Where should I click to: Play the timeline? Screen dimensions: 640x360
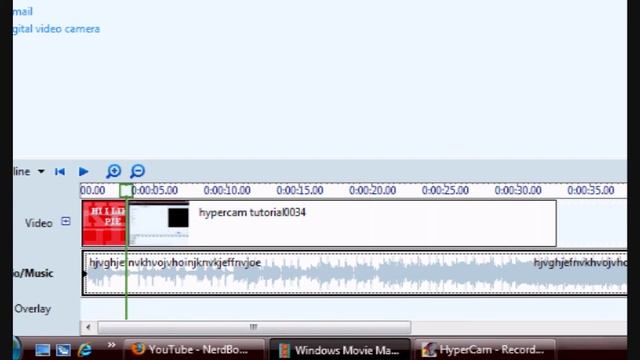(x=83, y=171)
